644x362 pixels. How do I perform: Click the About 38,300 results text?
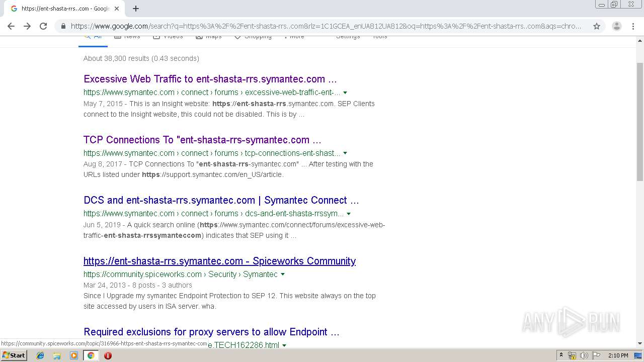tap(141, 58)
